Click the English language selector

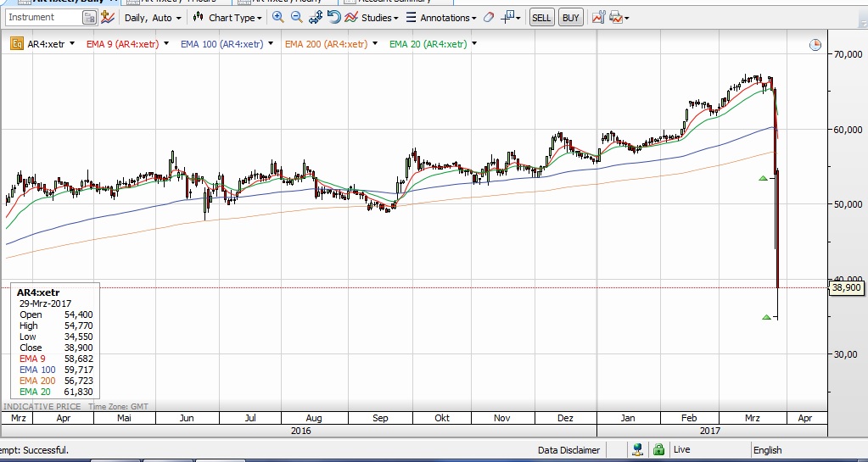click(767, 450)
